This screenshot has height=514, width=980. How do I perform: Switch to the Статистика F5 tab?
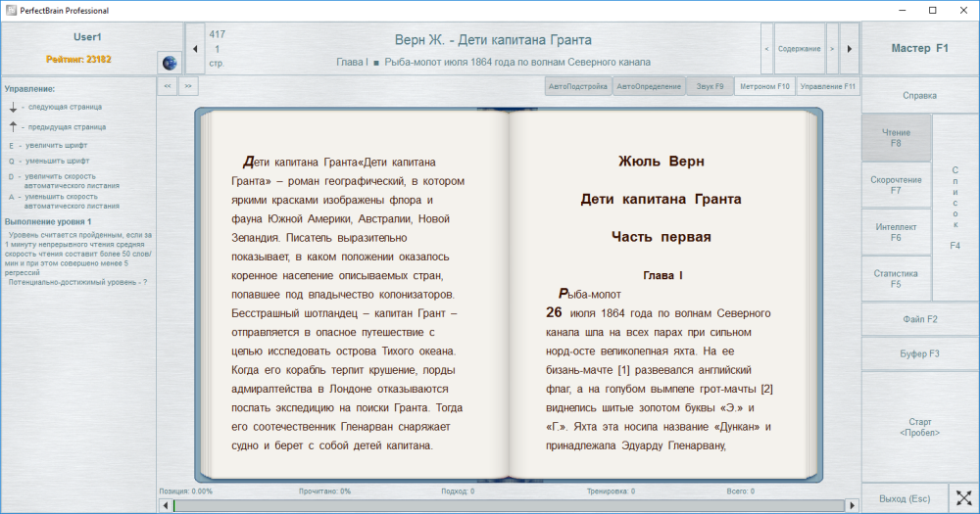click(897, 279)
